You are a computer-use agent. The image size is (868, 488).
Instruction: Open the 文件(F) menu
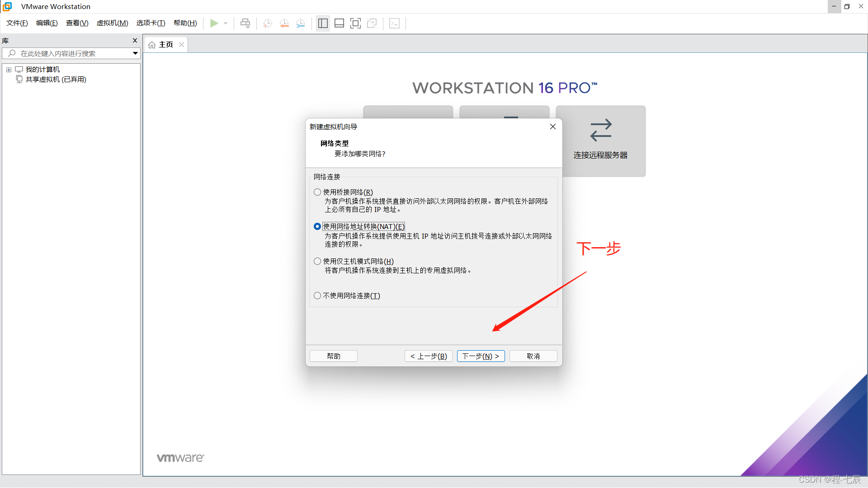point(17,23)
